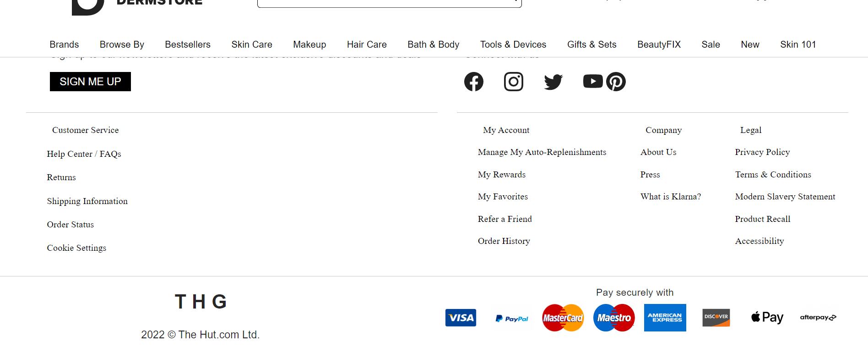Open the Skin Care menu

(252, 44)
